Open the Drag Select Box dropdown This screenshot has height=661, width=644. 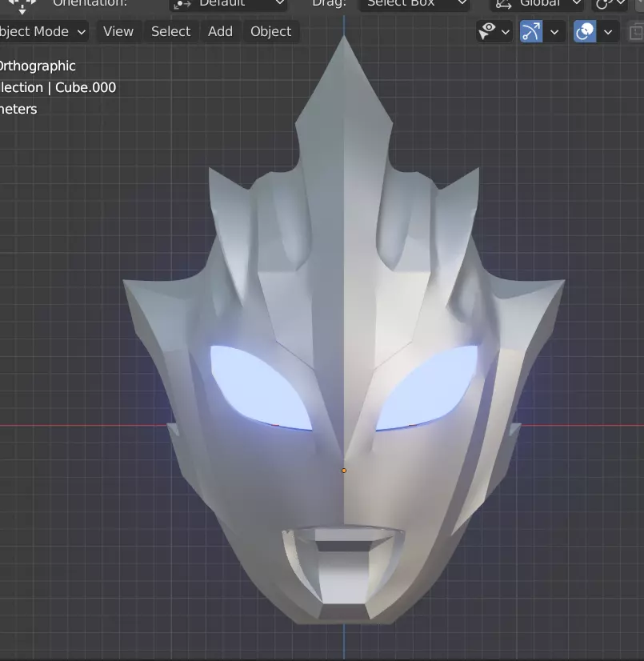click(414, 4)
